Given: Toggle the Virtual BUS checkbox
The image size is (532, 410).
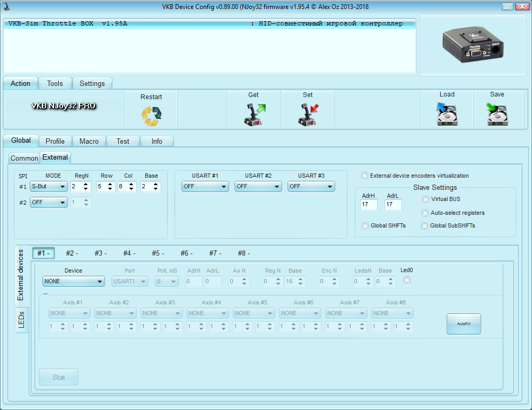Looking at the screenshot, I should pos(425,199).
